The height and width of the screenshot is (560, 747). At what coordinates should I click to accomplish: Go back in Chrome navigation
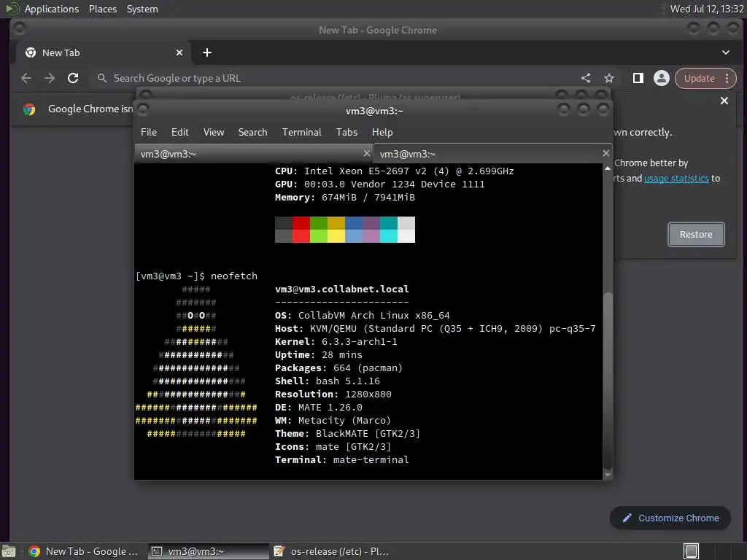(x=26, y=78)
